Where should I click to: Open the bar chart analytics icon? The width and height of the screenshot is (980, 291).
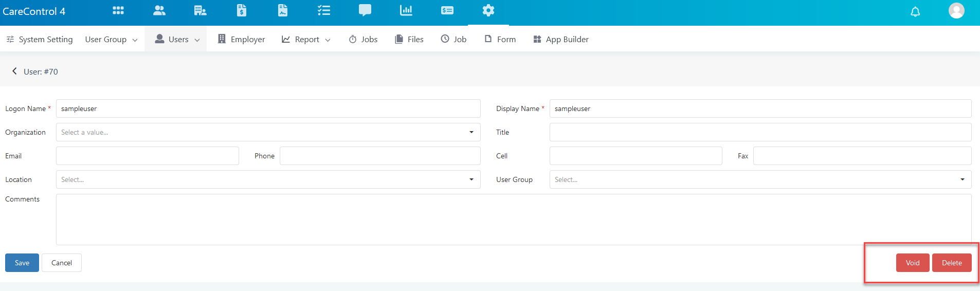tap(406, 10)
